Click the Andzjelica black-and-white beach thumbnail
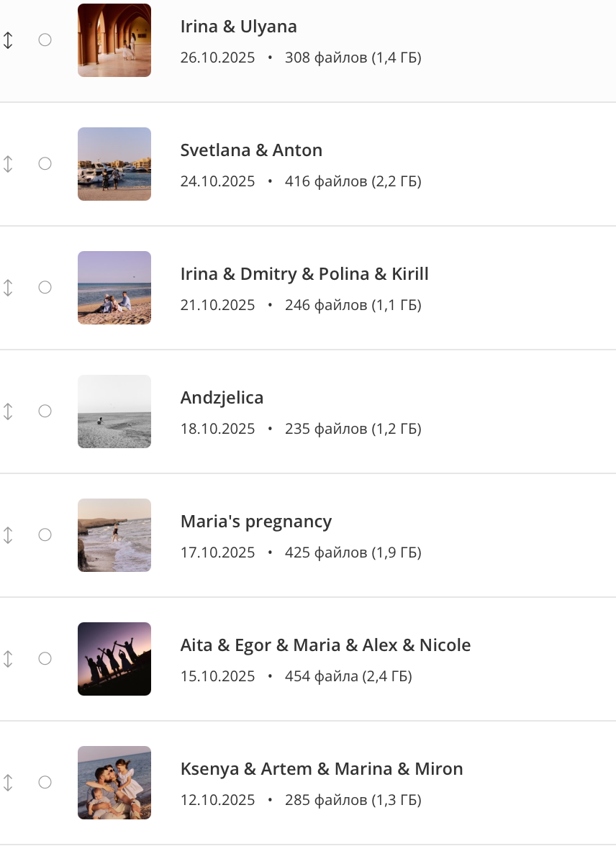This screenshot has height=846, width=616. click(114, 411)
